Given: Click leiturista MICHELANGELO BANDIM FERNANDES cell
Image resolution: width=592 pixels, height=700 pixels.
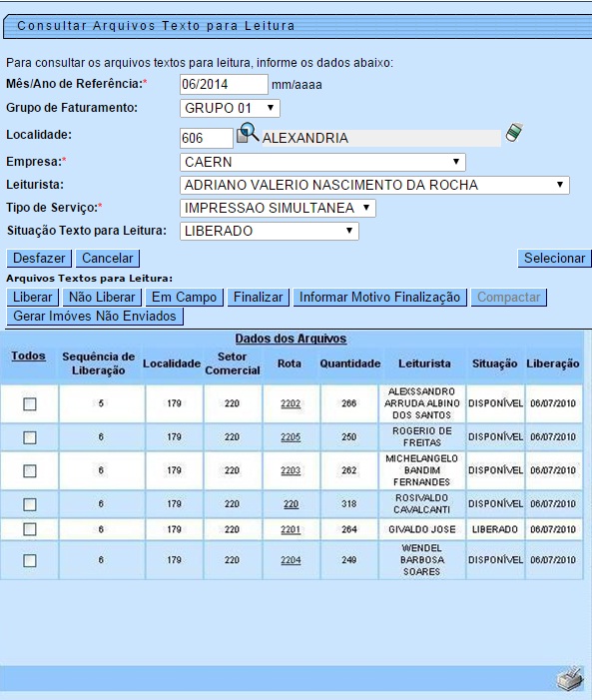Looking at the screenshot, I should coord(422,470).
